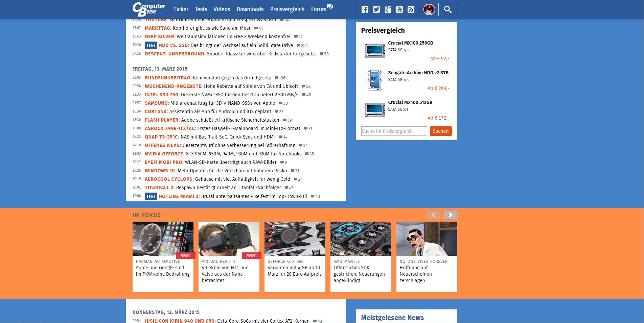Open the Preisvergleich menu item
Viewport: 644px width, 323px height.
click(287, 9)
